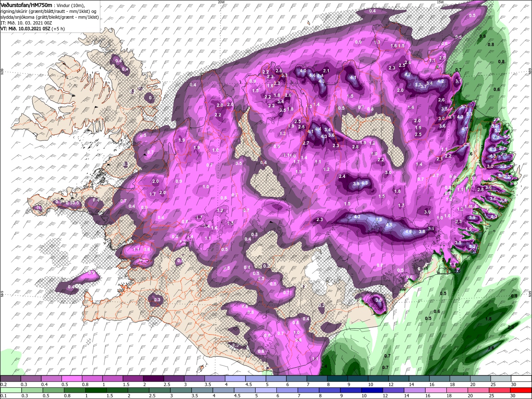Select the darkest green 1 swatch in the lower legend

click(x=96, y=390)
